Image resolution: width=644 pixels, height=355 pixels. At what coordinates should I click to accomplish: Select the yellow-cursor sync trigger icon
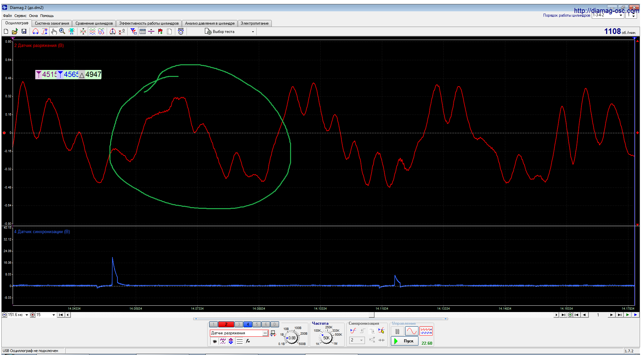click(x=382, y=331)
